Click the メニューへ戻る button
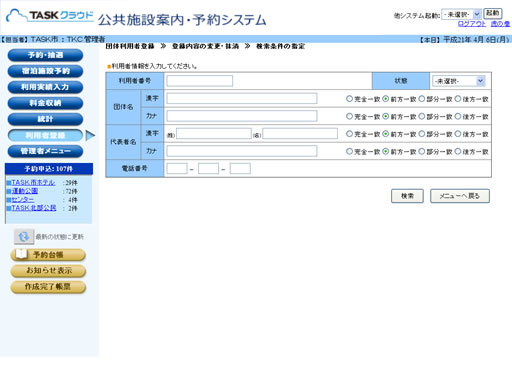 point(460,196)
